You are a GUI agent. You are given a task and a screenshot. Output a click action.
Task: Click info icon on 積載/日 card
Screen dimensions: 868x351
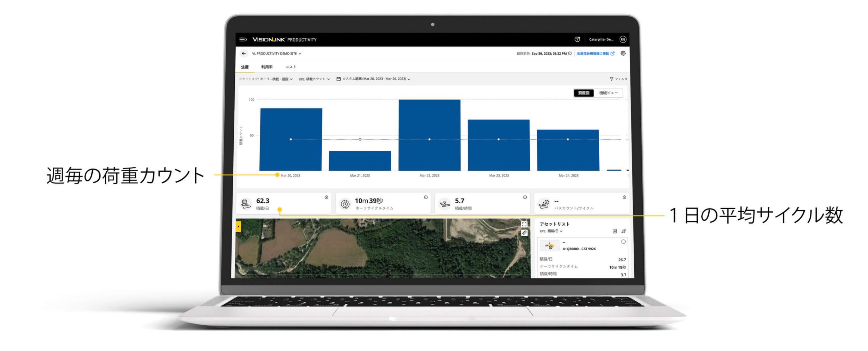tap(326, 197)
